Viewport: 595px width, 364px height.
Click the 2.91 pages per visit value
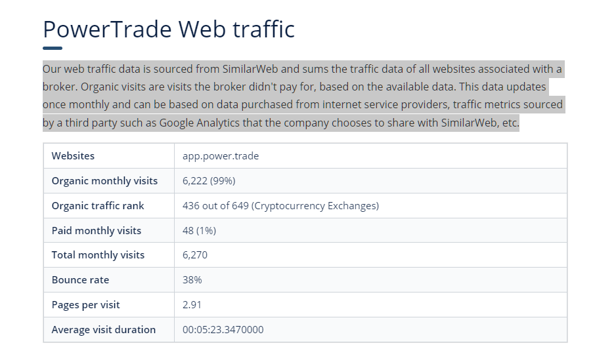click(192, 305)
